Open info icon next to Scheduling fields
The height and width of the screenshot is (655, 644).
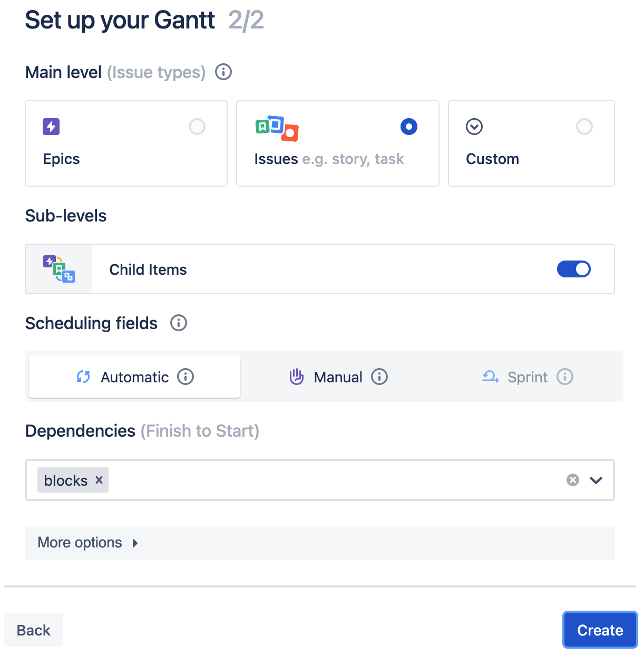pos(179,323)
